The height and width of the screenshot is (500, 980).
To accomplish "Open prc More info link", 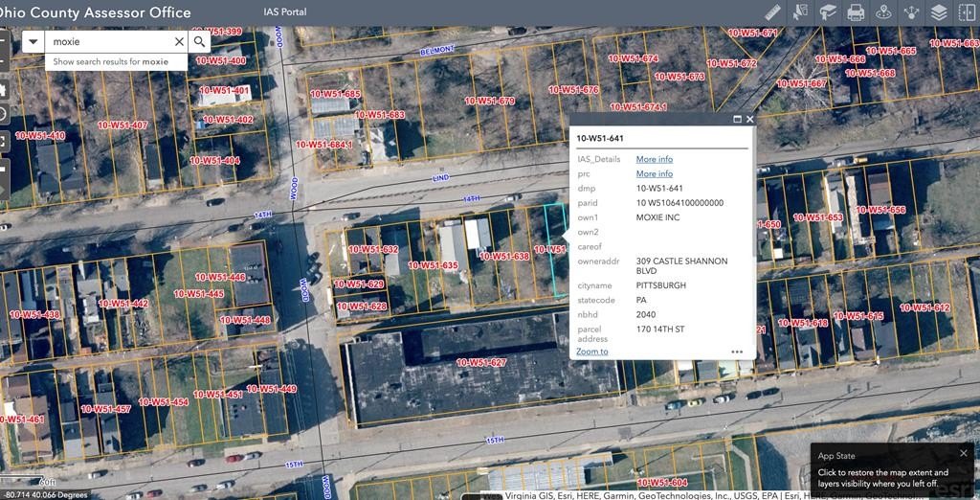I will tap(655, 173).
